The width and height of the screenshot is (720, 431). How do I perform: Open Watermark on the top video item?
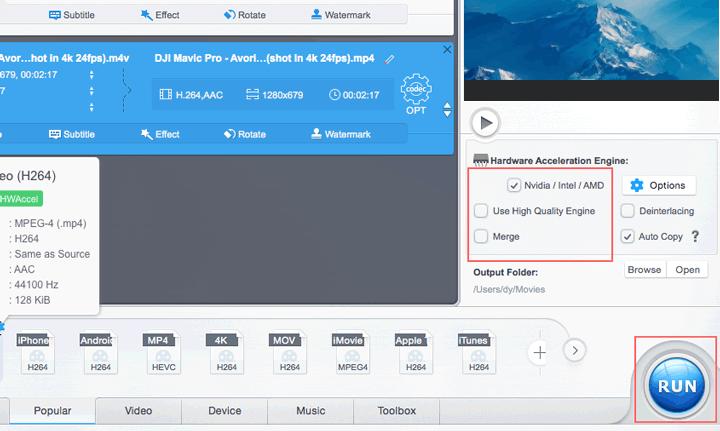341,15
